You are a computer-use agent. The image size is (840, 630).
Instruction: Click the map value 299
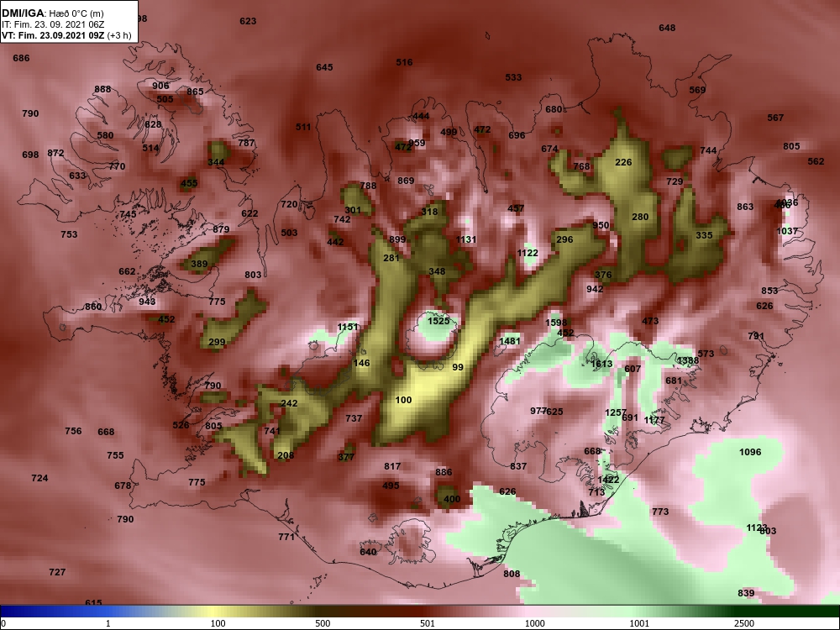point(217,342)
